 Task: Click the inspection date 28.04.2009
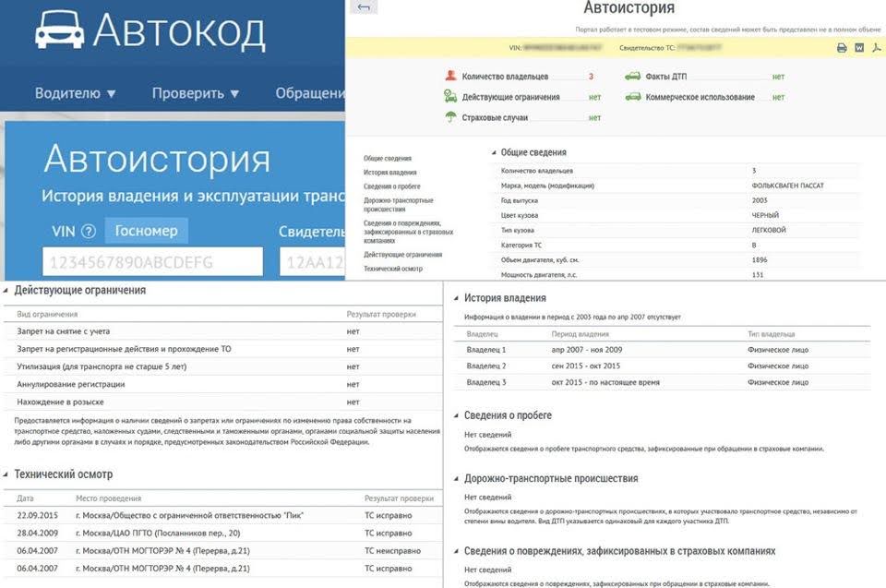click(x=37, y=534)
